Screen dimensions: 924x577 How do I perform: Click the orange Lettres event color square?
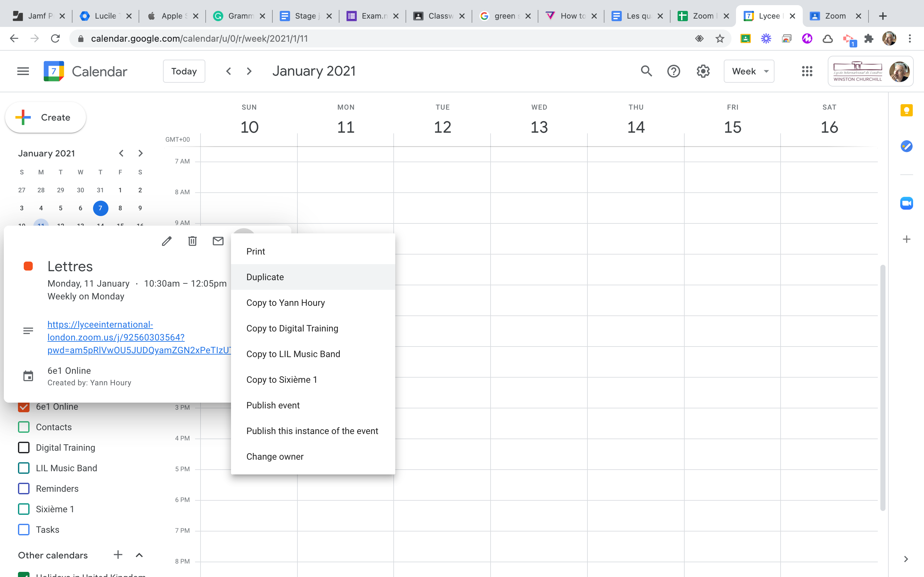[x=28, y=266]
